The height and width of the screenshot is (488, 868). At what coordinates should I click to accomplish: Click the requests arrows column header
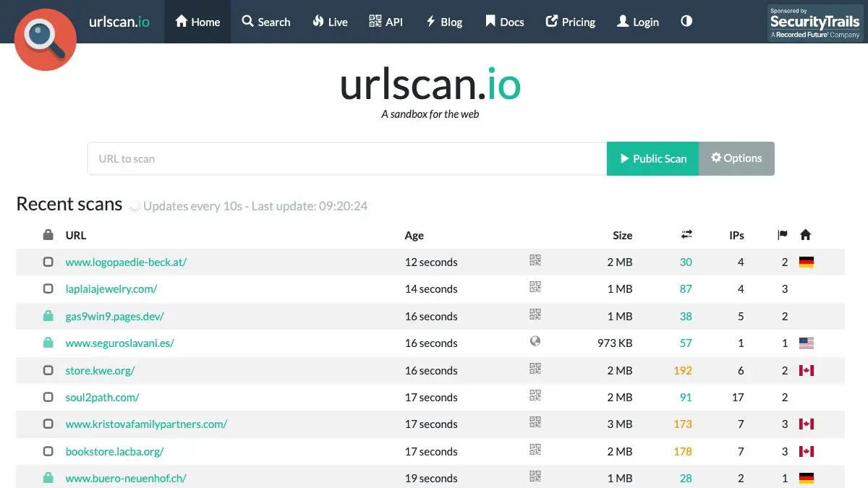[686, 234]
